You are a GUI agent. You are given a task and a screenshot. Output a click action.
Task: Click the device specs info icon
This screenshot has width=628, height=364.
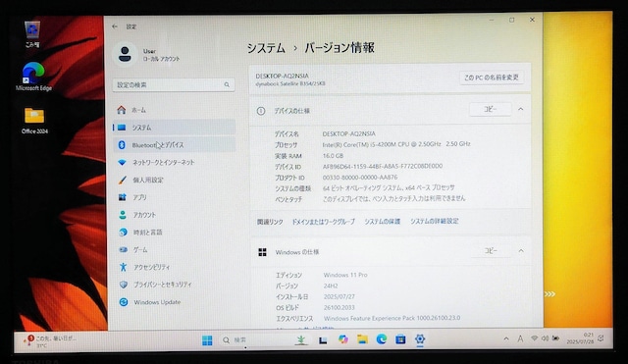261,111
